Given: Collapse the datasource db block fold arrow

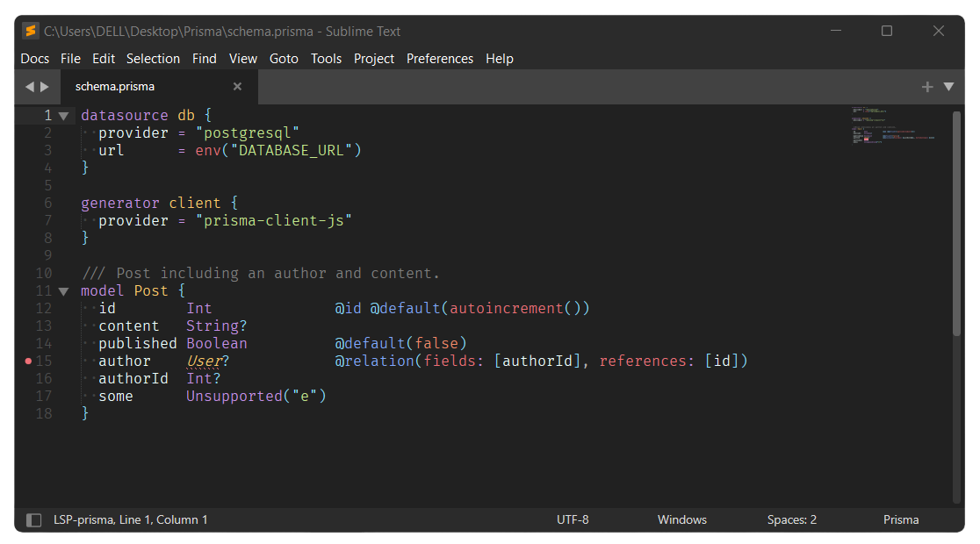Looking at the screenshot, I should coord(63,116).
